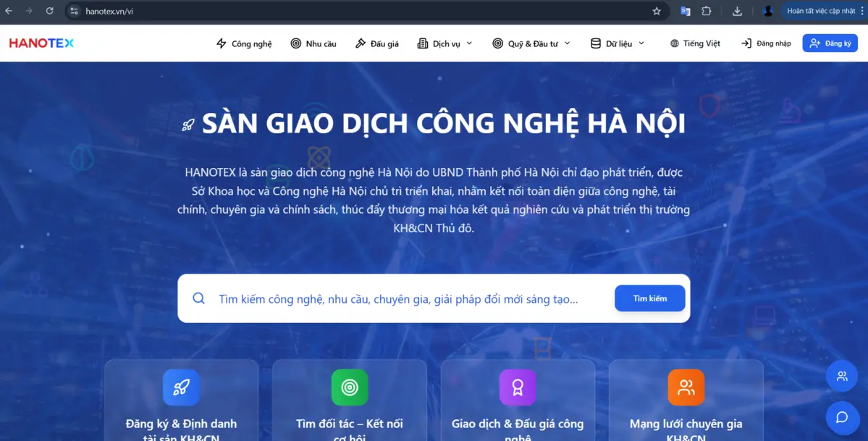
Task: Click the HANOTEX logo
Action: tap(41, 43)
